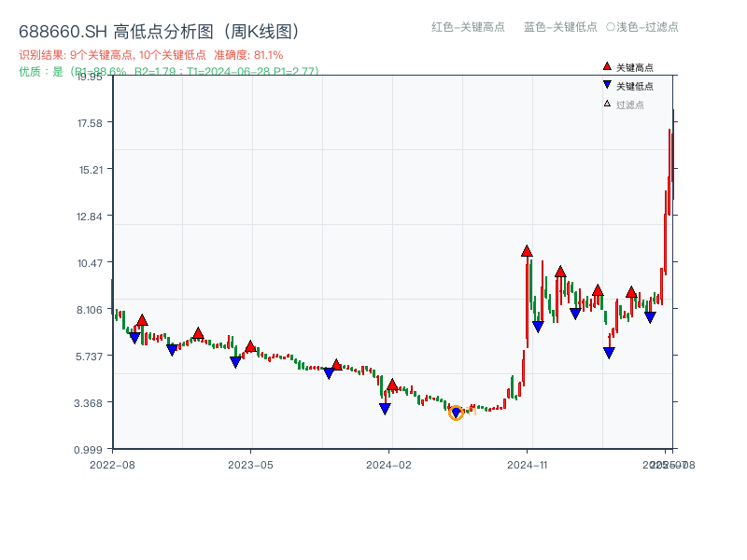Select the 2024-02 x-axis label
This screenshot has width=747, height=560.
tap(388, 463)
